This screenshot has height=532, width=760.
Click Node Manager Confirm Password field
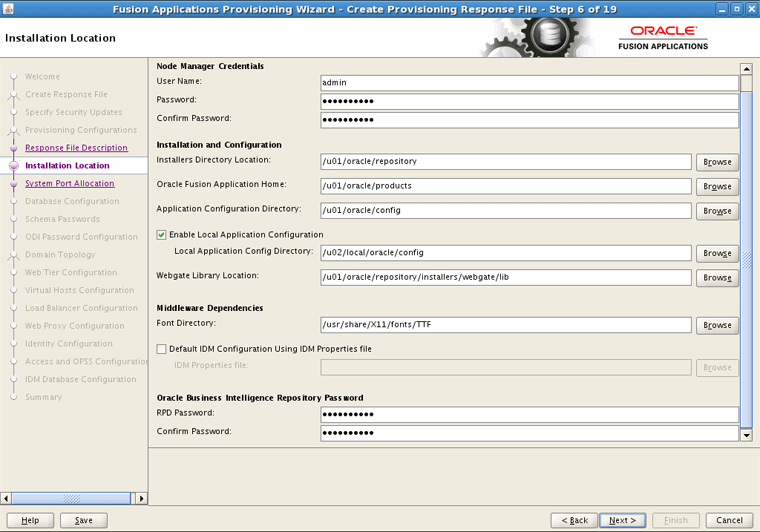pos(529,120)
